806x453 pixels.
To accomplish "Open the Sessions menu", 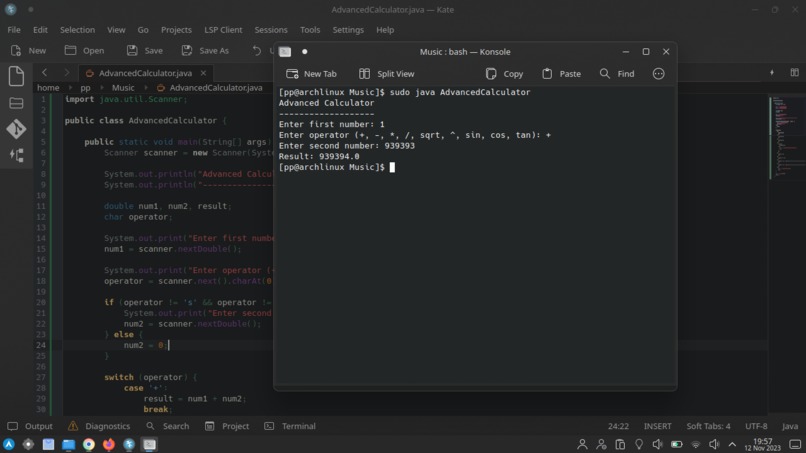I will click(x=271, y=30).
